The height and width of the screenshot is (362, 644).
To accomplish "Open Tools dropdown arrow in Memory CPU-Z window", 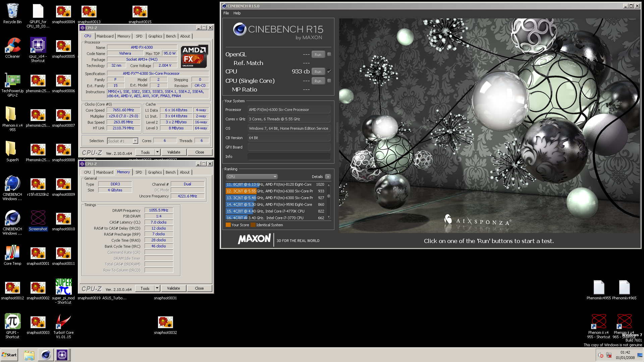I will [x=157, y=288].
